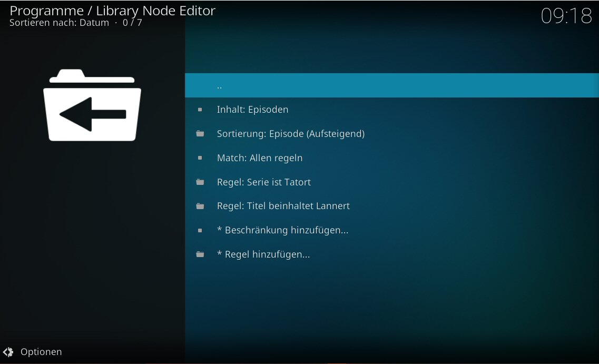Viewport: 599px width, 364px height.
Task: Click the large back-folder thumbnail
Action: [x=92, y=105]
